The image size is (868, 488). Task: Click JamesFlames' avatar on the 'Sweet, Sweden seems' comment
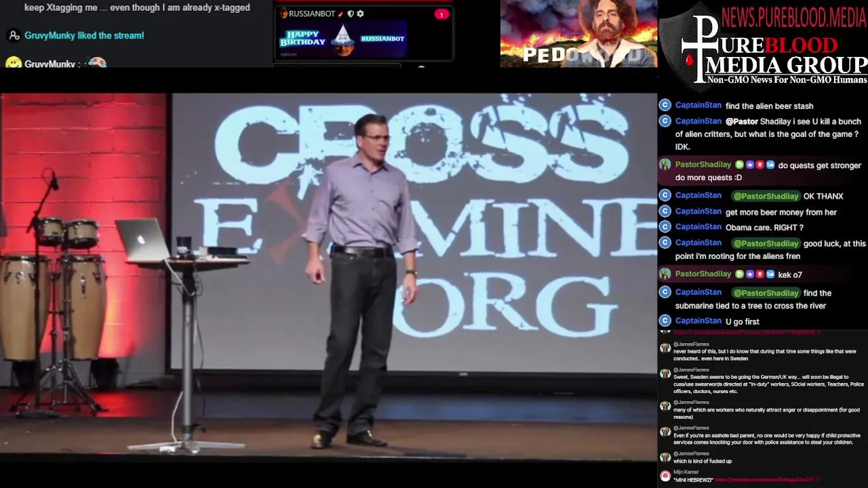click(665, 373)
